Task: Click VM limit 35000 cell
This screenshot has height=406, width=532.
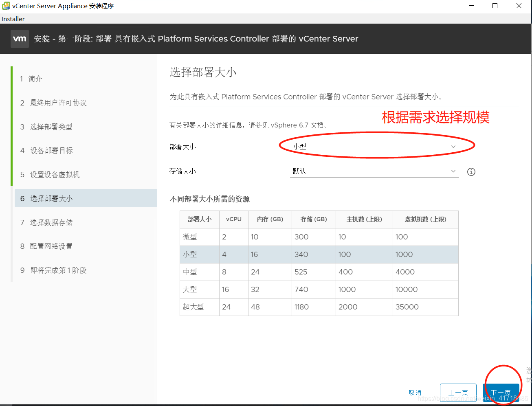Action: [407, 307]
